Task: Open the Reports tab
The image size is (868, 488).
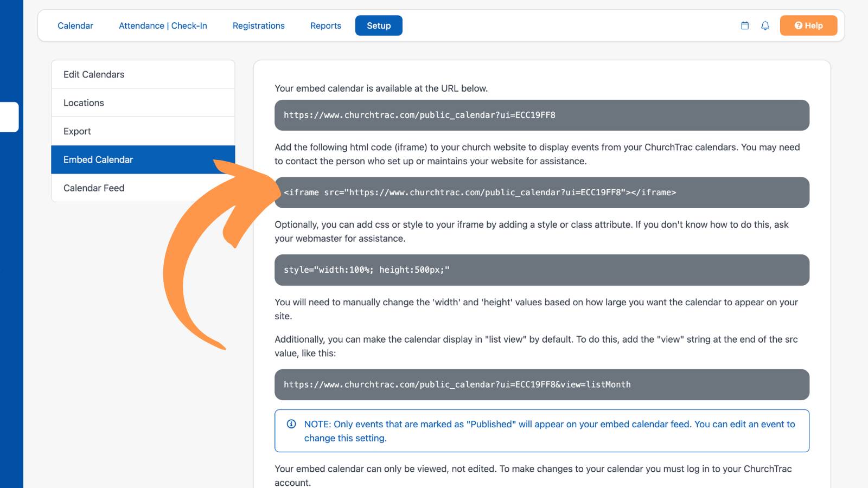Action: point(325,25)
